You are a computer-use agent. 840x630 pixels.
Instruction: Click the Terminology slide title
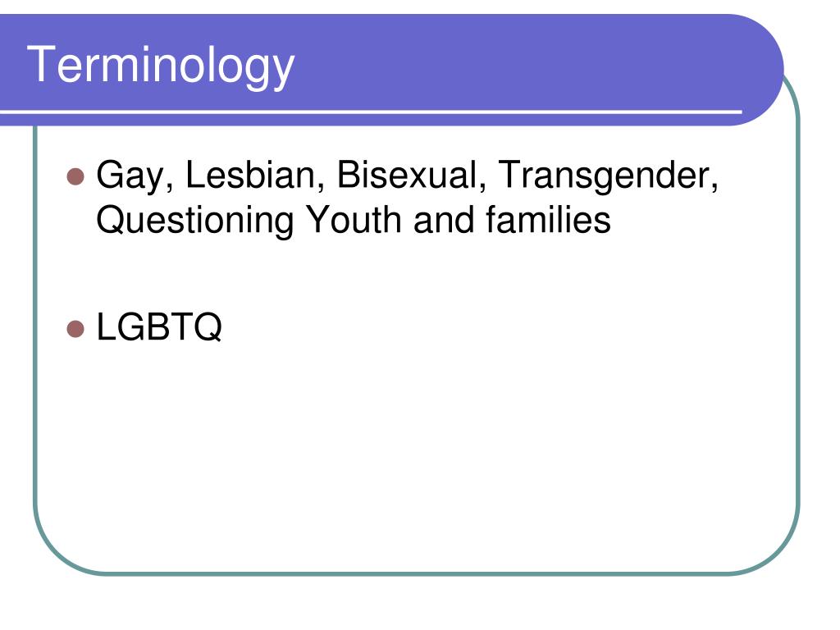(161, 66)
